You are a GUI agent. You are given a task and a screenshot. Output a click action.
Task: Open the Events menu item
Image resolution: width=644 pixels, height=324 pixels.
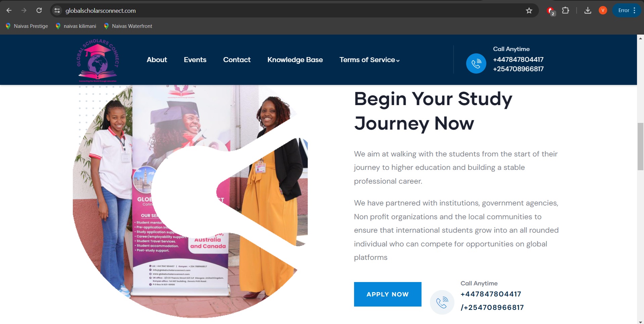(195, 60)
